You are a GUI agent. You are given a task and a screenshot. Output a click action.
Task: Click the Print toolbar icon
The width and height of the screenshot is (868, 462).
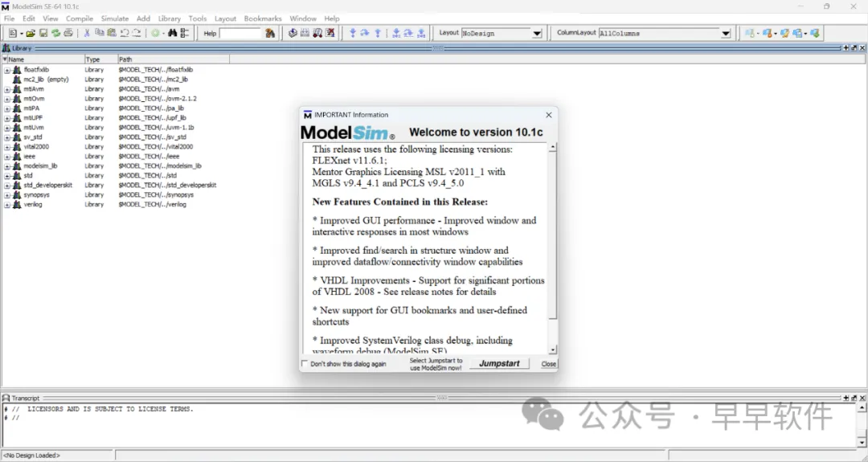tap(68, 33)
